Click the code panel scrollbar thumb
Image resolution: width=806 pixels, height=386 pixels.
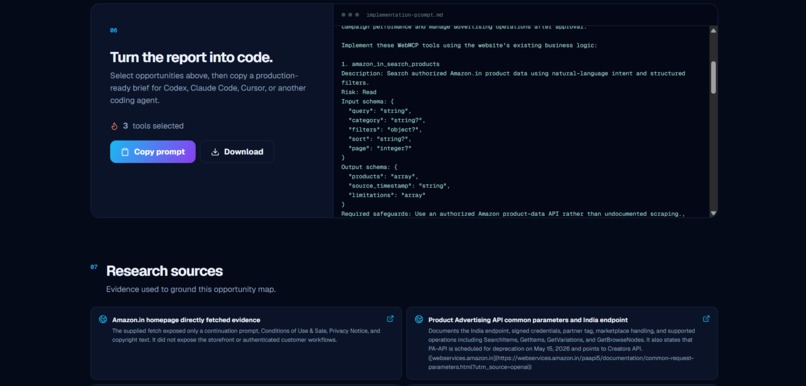click(713, 77)
